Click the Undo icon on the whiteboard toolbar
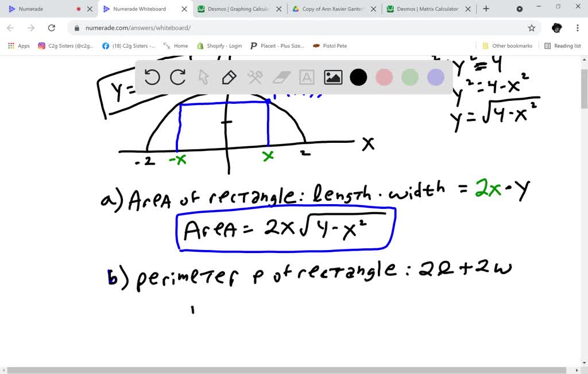The image size is (588, 374). [x=152, y=77]
